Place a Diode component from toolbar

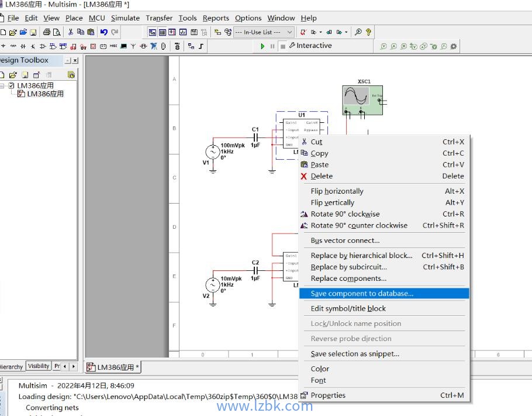[x=23, y=46]
